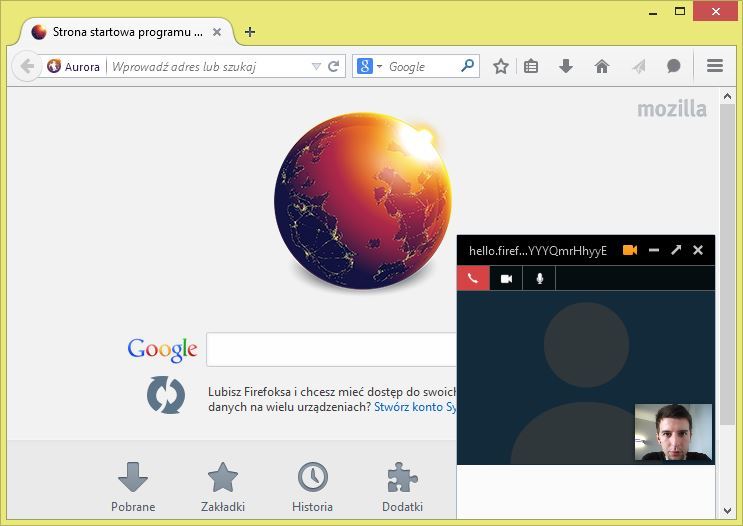
Task: Open the Hello chat bubble icon
Action: click(673, 66)
